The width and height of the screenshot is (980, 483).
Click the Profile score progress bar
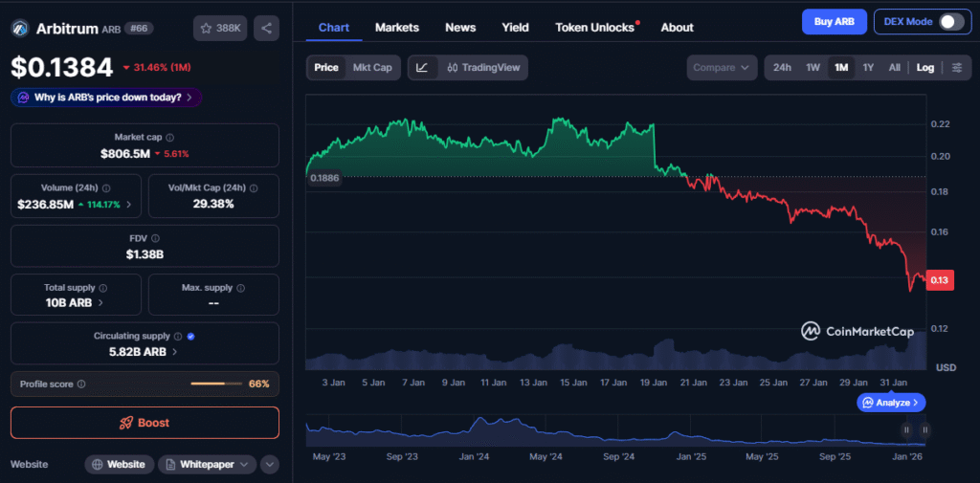click(x=215, y=384)
